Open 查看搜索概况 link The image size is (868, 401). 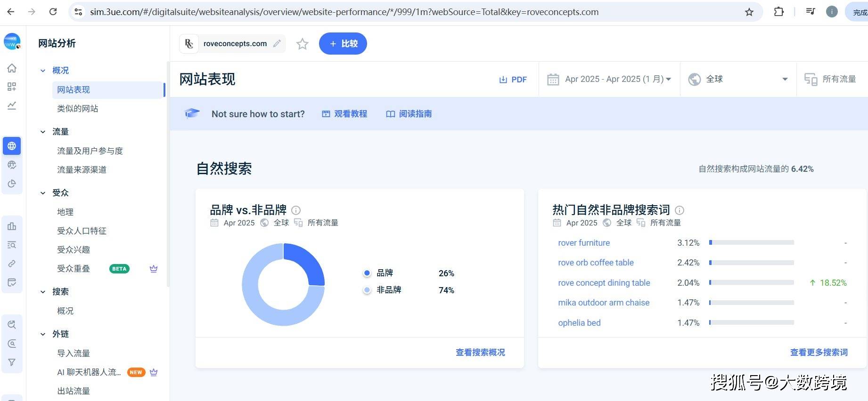[480, 353]
